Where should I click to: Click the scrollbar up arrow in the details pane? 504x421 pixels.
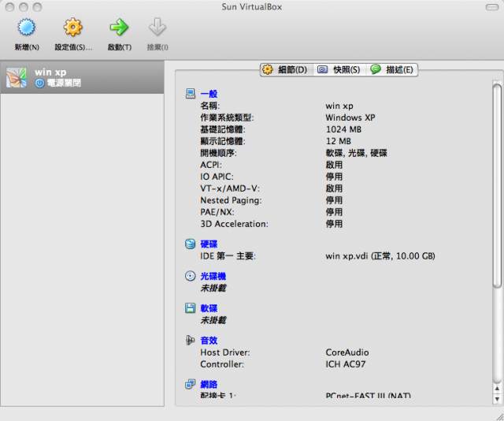497,389
